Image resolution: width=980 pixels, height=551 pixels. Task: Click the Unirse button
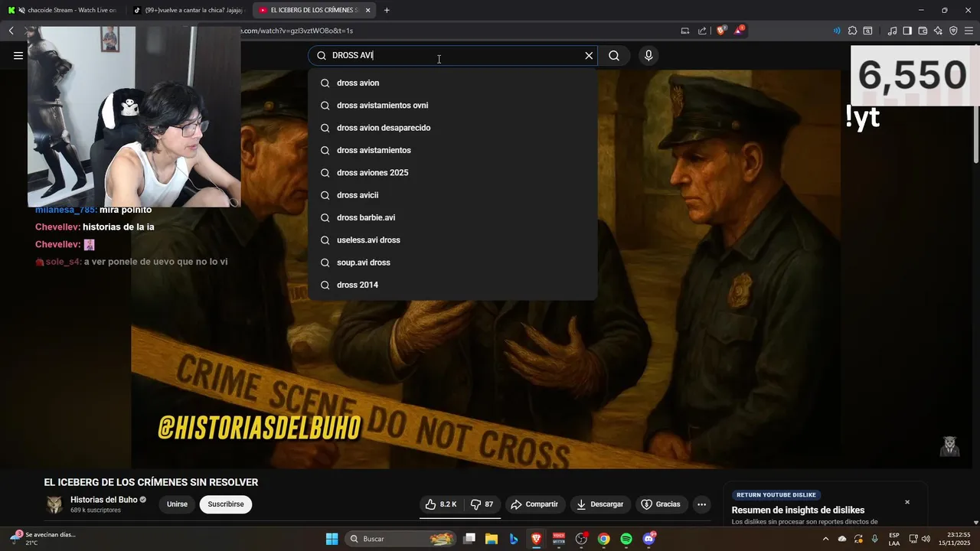[x=177, y=504]
